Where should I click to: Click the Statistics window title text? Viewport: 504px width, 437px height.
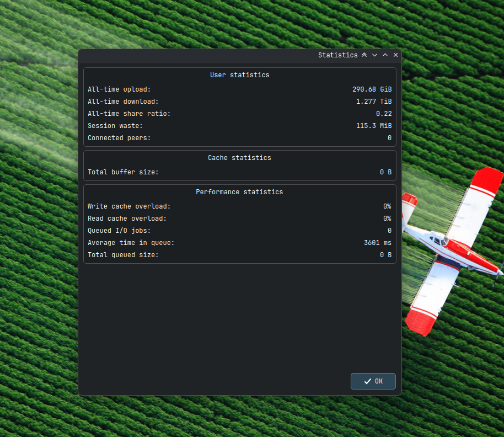(x=338, y=55)
